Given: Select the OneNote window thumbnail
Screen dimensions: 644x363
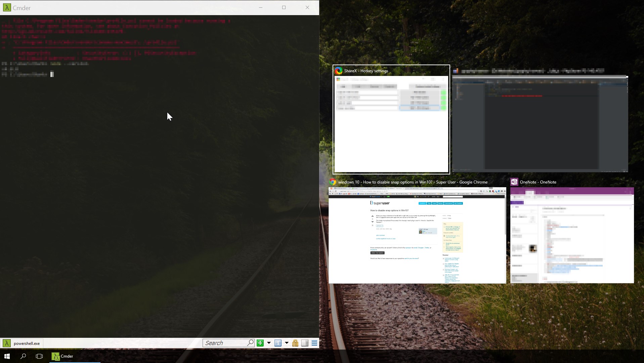Looking at the screenshot, I should click(572, 235).
